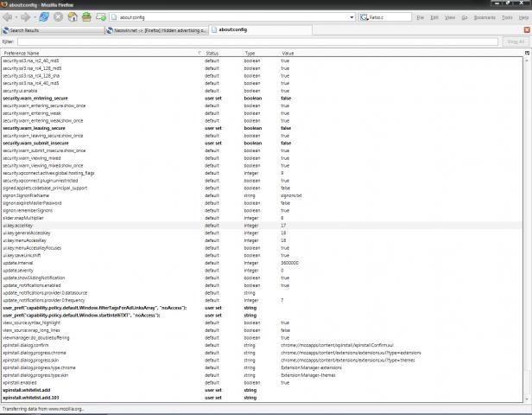Click the vertical scrollbar up arrow
Screen dimensions: 532x415
click(x=527, y=61)
